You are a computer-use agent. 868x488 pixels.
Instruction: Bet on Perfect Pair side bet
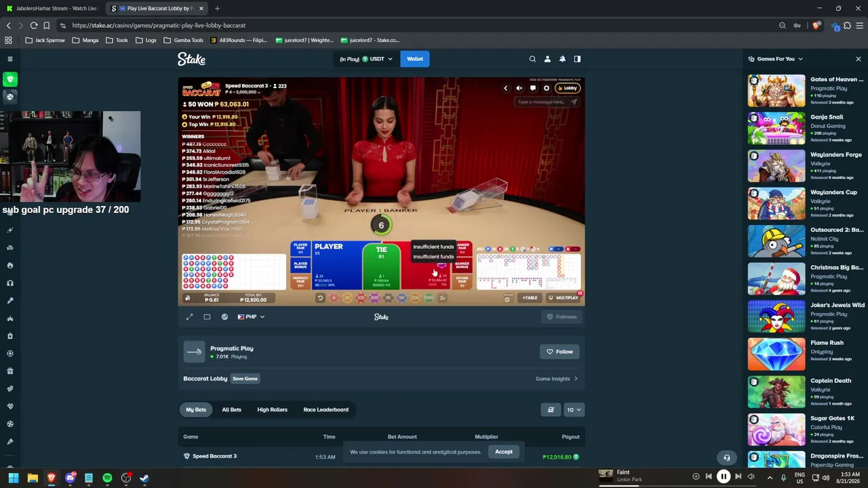300,280
